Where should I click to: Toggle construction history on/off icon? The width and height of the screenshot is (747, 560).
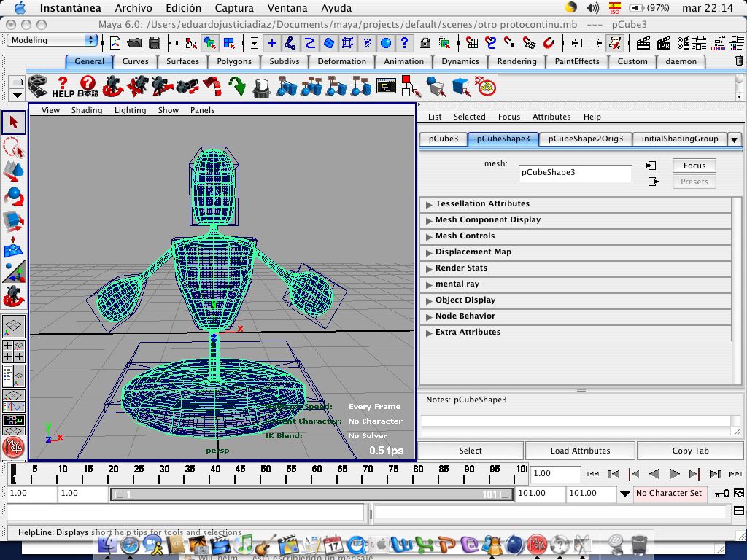pyautogui.click(x=614, y=43)
